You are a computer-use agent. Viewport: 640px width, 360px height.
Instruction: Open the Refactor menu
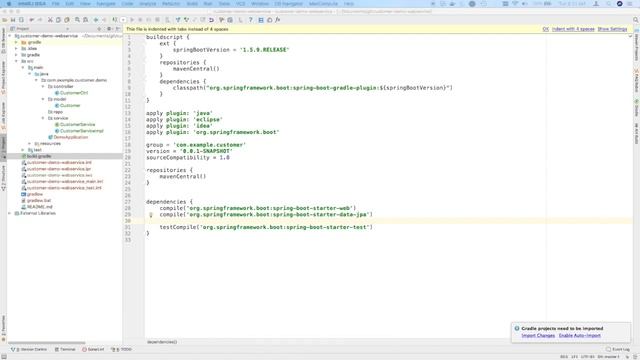(x=171, y=4)
